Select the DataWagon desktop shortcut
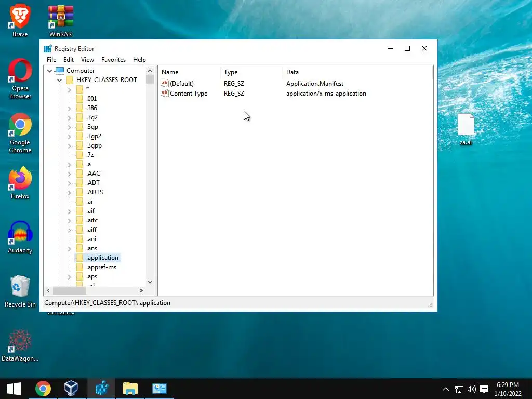The width and height of the screenshot is (532, 399). pyautogui.click(x=20, y=345)
